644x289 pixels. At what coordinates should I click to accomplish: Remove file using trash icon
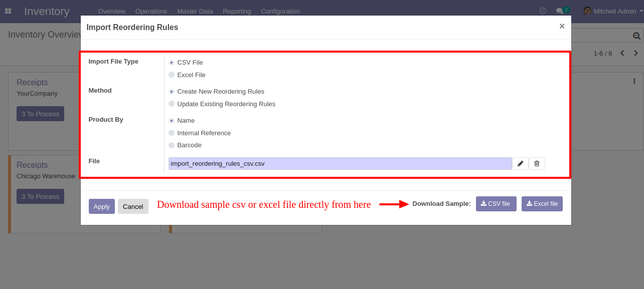(537, 164)
